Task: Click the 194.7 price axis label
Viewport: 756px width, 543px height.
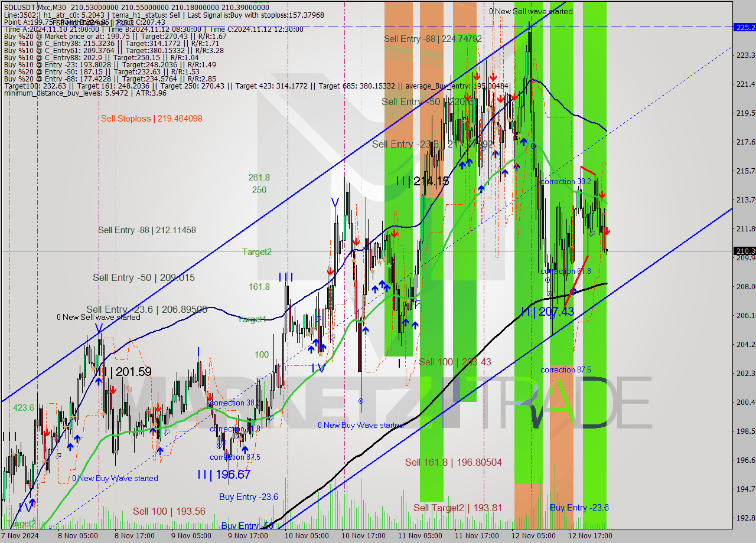Action: click(746, 489)
